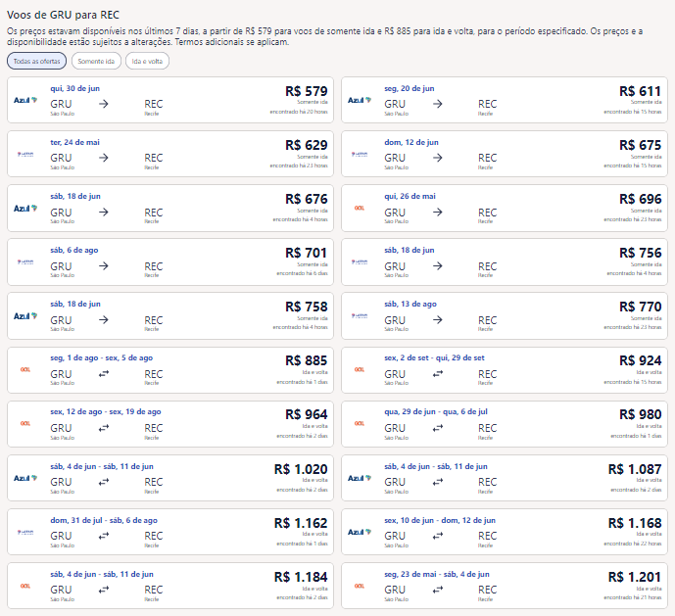The height and width of the screenshot is (616, 675).
Task: Show only Ida e volta offers
Action: point(147,61)
